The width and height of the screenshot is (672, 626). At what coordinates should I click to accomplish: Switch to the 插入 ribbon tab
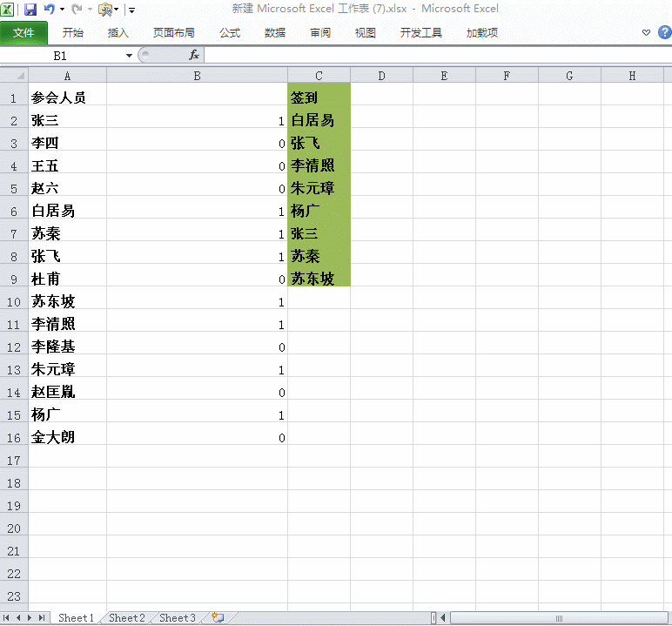[x=118, y=32]
